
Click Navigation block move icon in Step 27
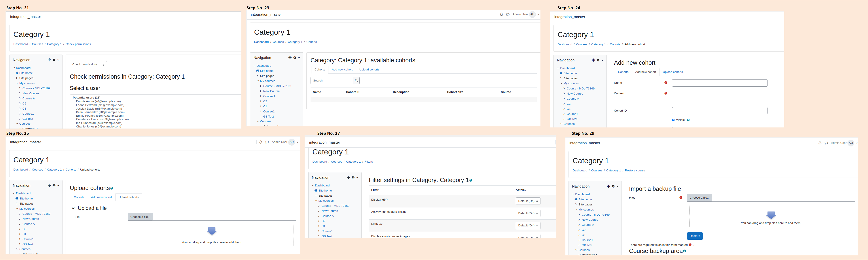click(348, 177)
